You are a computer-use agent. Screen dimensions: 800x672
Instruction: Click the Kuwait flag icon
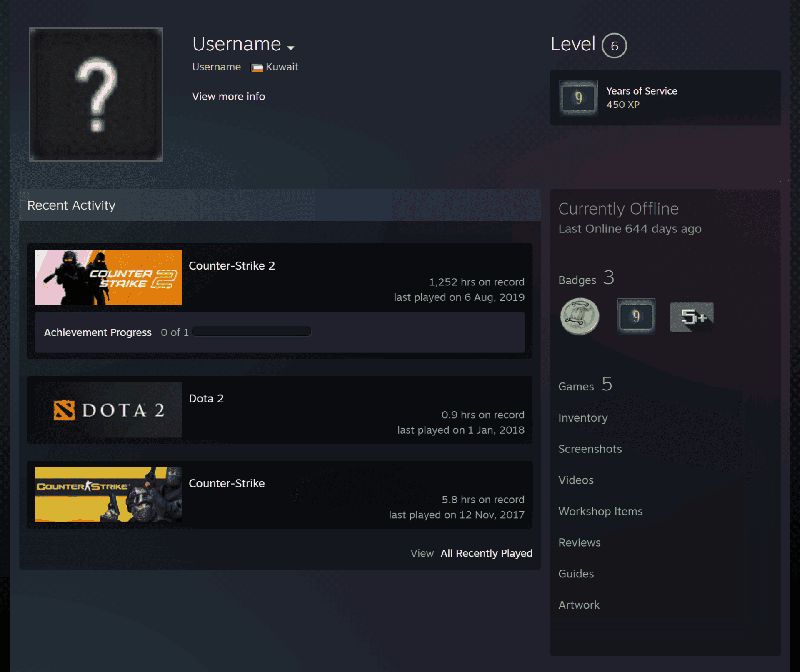click(x=257, y=67)
